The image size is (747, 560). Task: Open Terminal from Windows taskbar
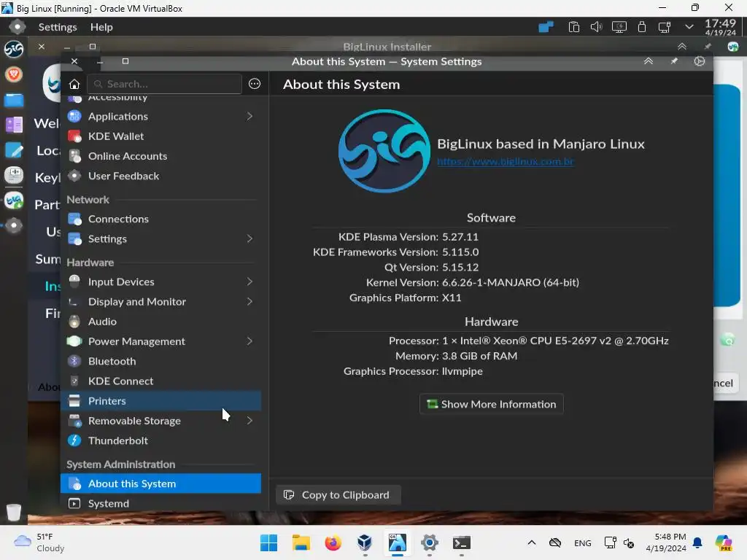pyautogui.click(x=461, y=542)
